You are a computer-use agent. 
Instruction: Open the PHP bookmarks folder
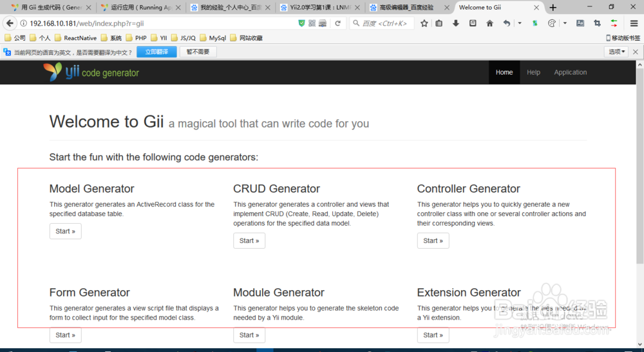click(137, 38)
